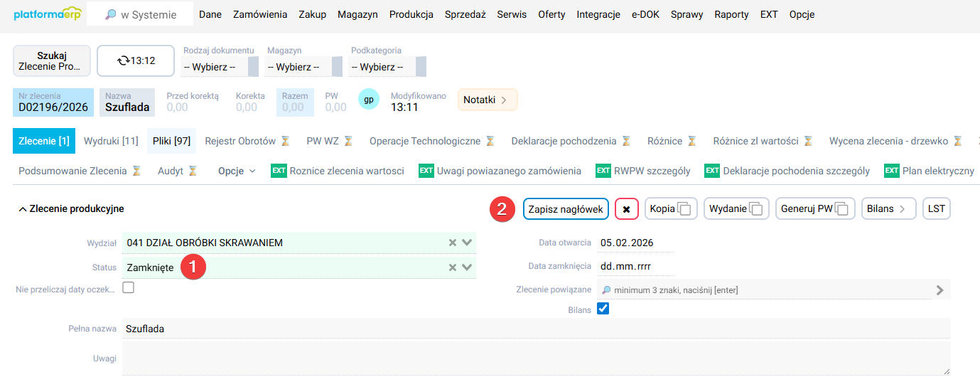Screen dimensions: 980x387
Task: Expand the Notatki panel
Action: [x=488, y=100]
